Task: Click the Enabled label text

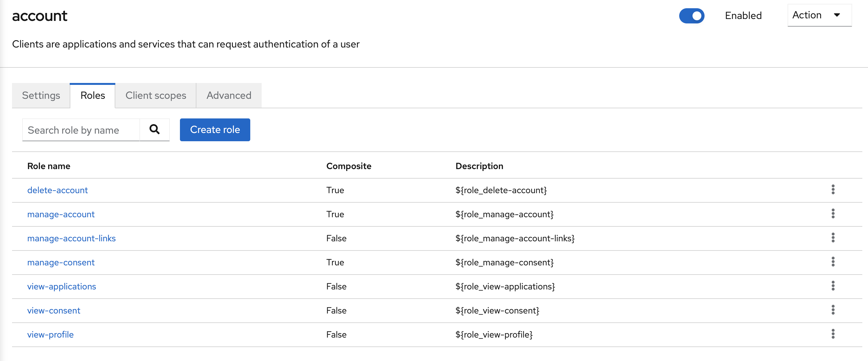Action: 743,16
